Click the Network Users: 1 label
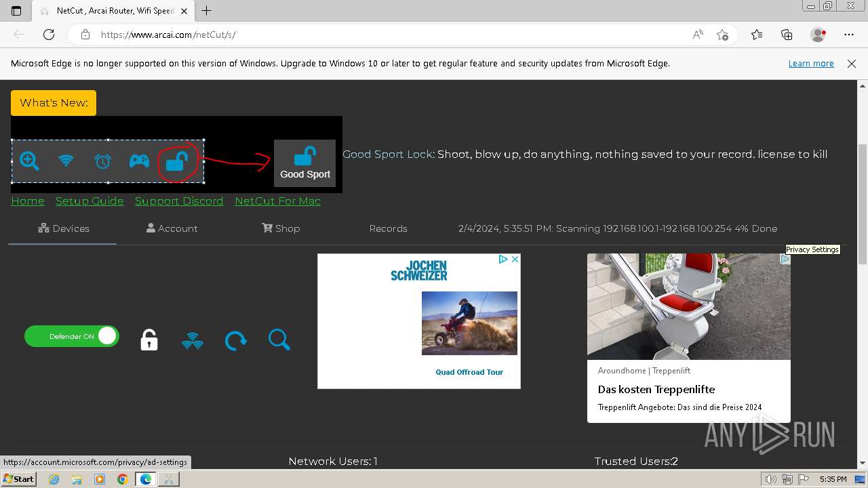868x488 pixels. pyautogui.click(x=333, y=462)
